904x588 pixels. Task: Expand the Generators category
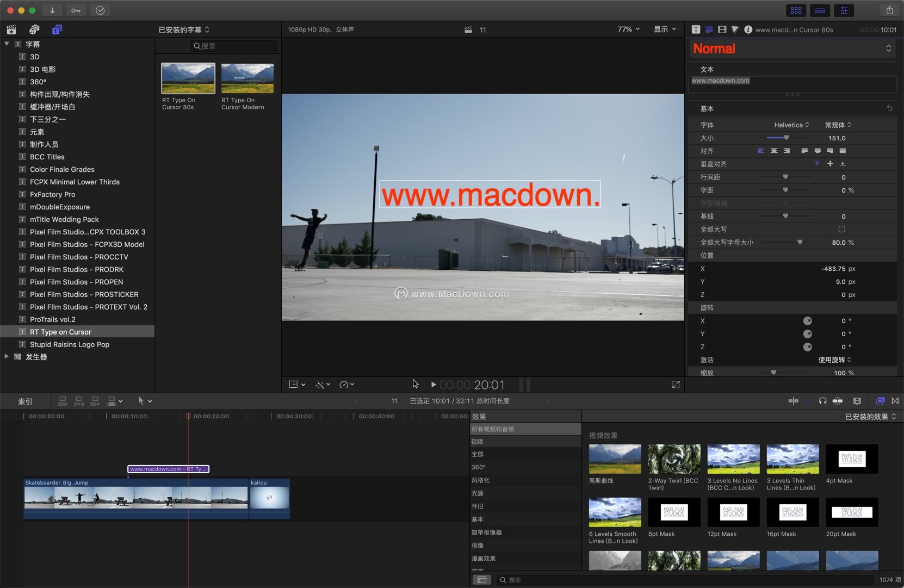[7, 357]
